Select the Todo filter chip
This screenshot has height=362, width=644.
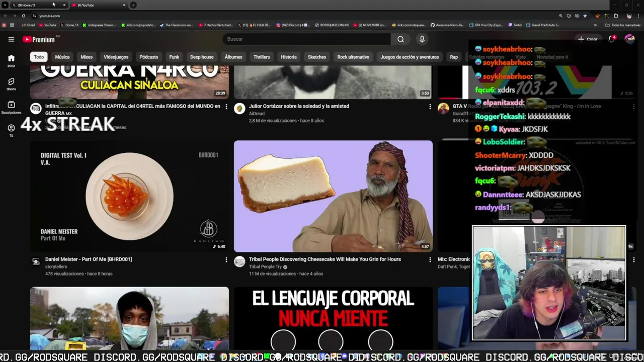point(39,57)
